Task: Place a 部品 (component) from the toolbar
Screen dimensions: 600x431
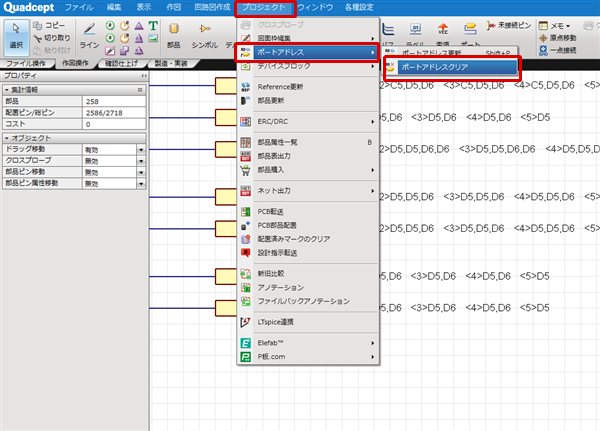Action: [x=174, y=36]
